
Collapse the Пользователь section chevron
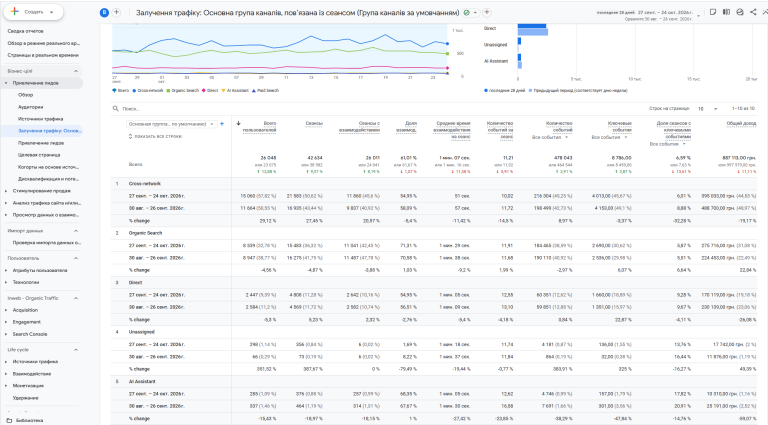point(76,258)
